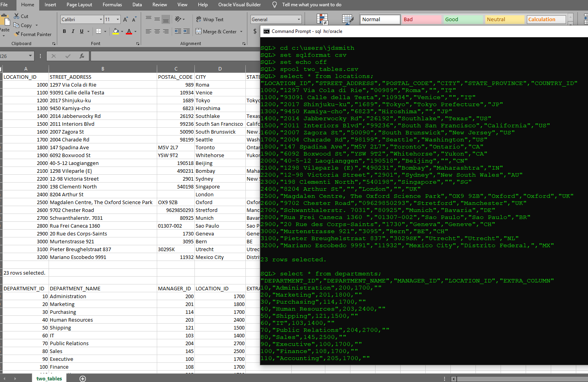Open the Insert ribbon tab

pos(50,5)
